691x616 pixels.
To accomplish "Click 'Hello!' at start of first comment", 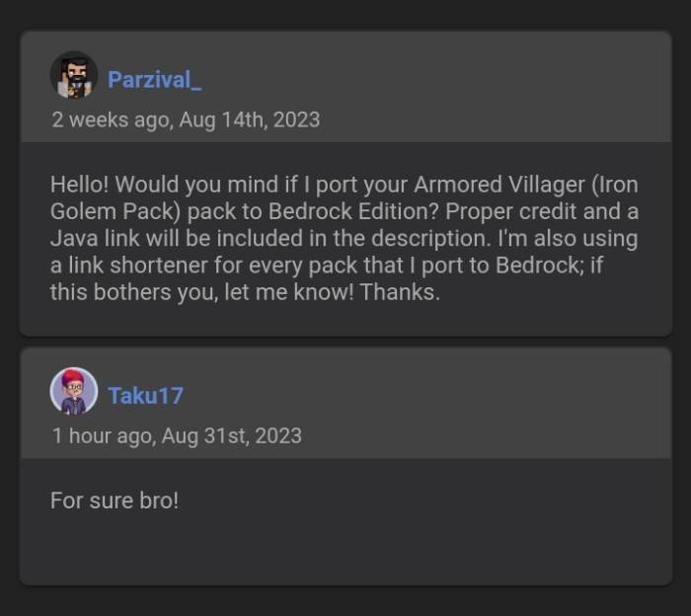I will 79,185.
